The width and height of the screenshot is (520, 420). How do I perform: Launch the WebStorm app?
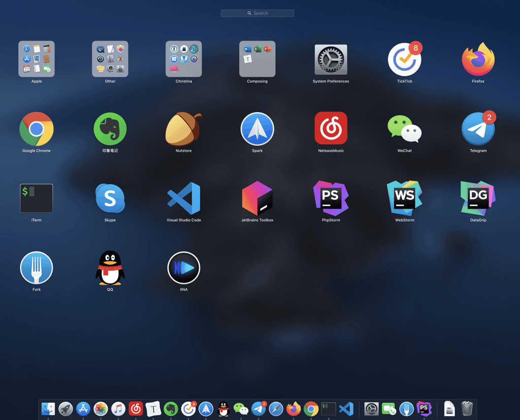(x=405, y=198)
